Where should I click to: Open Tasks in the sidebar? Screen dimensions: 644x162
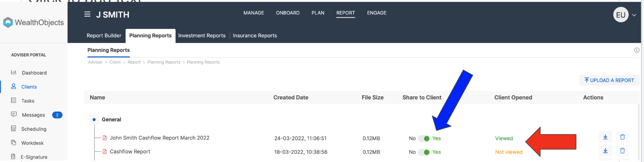point(28,101)
